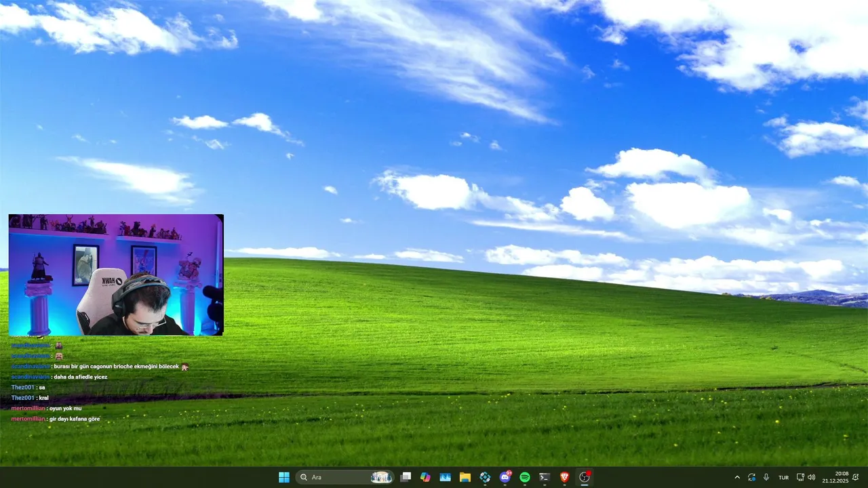Viewport: 868px width, 488px height.
Task: Click chat message "gir dayı kafana göre"
Action: pos(75,419)
